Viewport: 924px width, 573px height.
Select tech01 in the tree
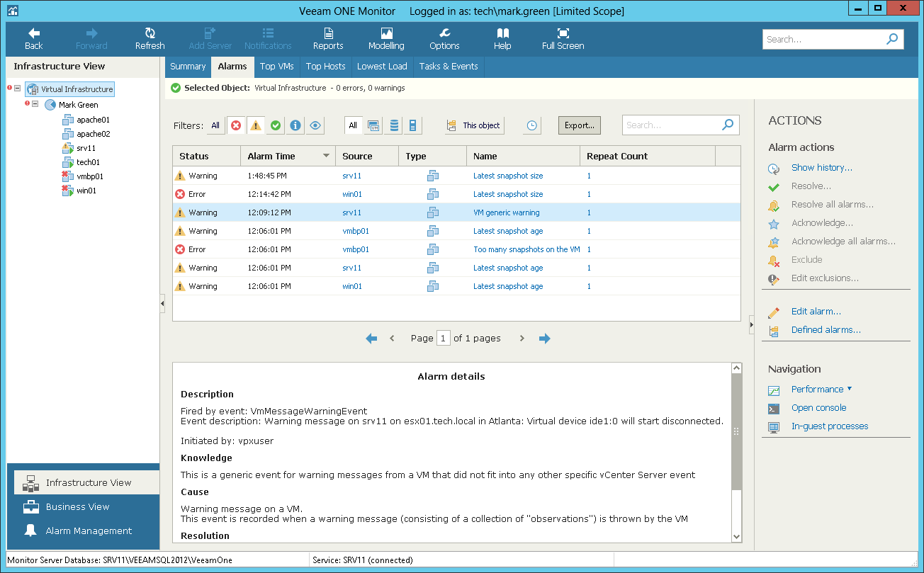(x=88, y=162)
